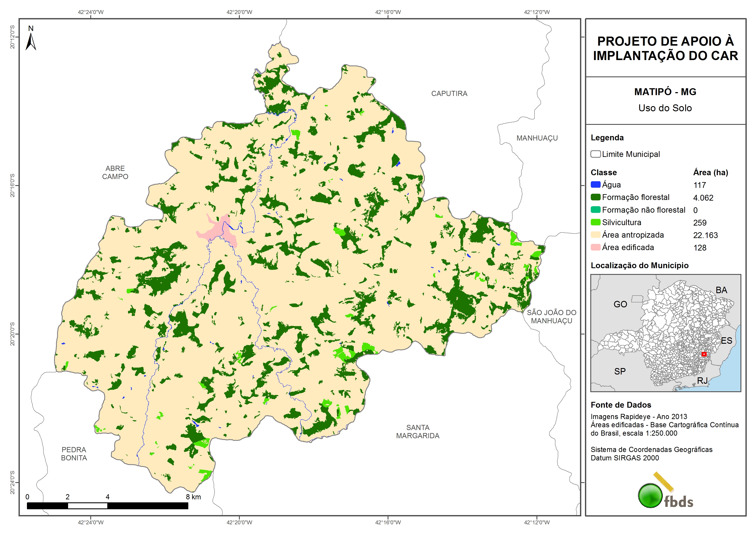Click the Fonte de Dados heading
Viewport: 756px width, 534px height.
click(x=621, y=405)
